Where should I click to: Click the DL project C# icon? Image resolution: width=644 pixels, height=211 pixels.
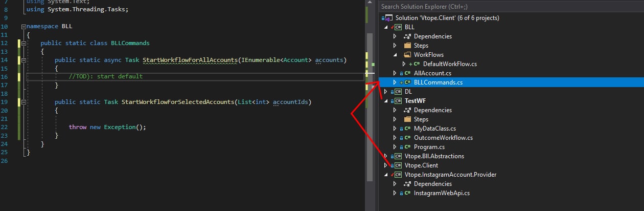398,92
